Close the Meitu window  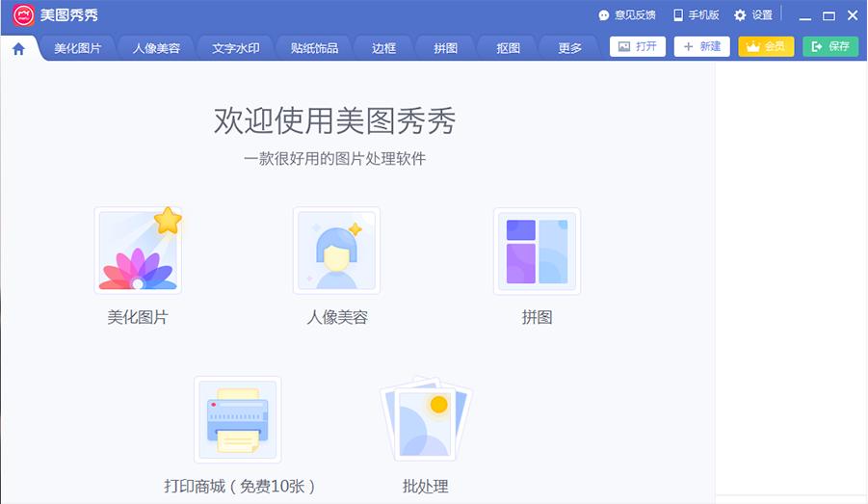(853, 15)
